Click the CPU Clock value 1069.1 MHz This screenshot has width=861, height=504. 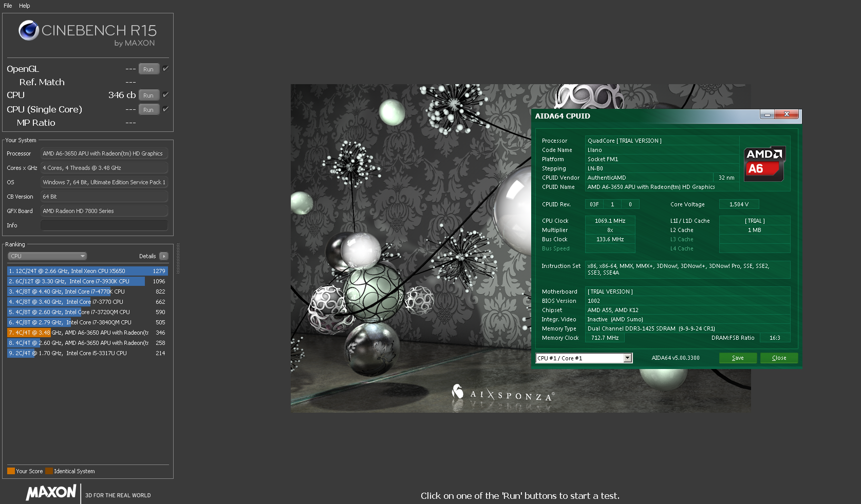[610, 221]
